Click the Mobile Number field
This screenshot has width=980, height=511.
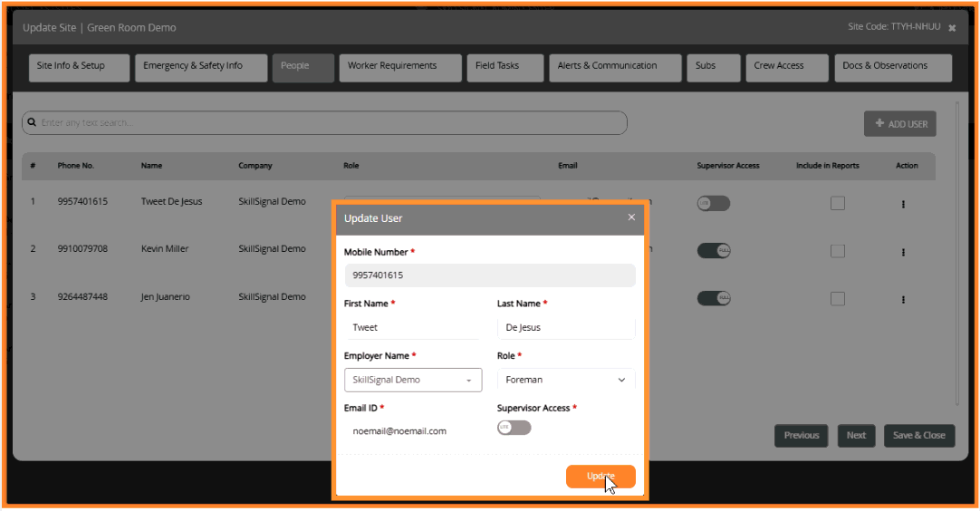[x=490, y=275]
